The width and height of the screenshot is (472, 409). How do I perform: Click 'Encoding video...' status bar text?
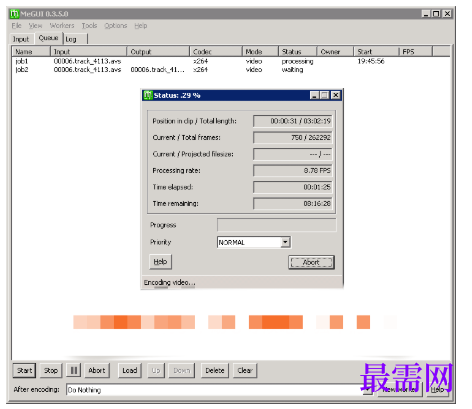(x=169, y=283)
